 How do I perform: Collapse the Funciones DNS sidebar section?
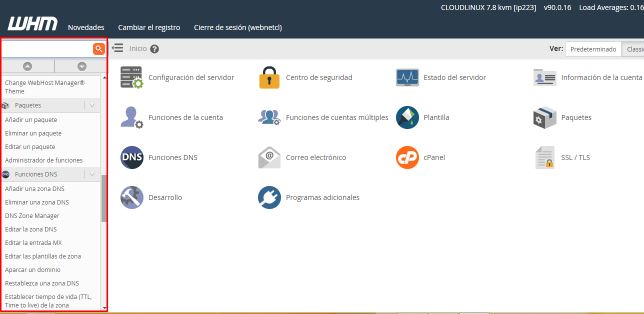pos(92,174)
